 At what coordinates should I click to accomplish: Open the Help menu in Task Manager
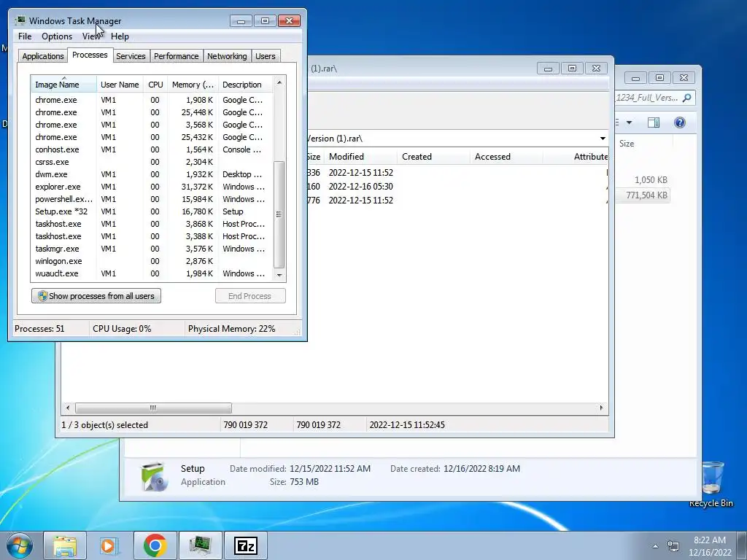tap(120, 36)
